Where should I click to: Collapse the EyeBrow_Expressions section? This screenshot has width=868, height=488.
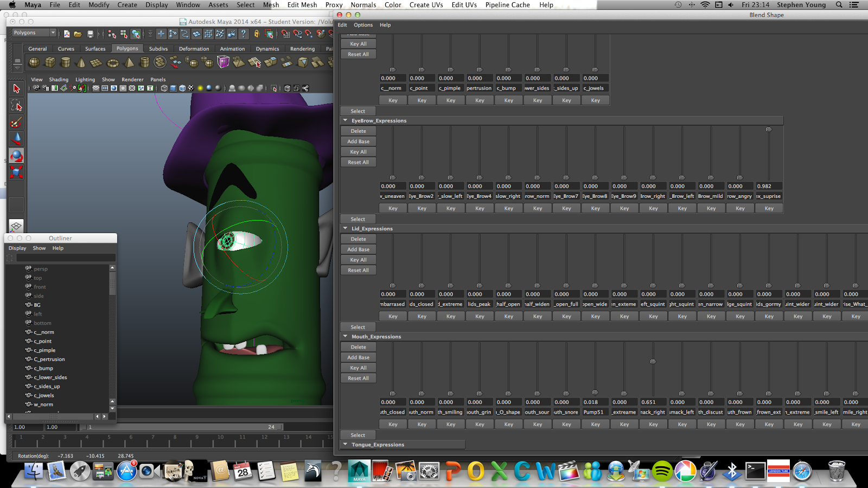tap(345, 120)
